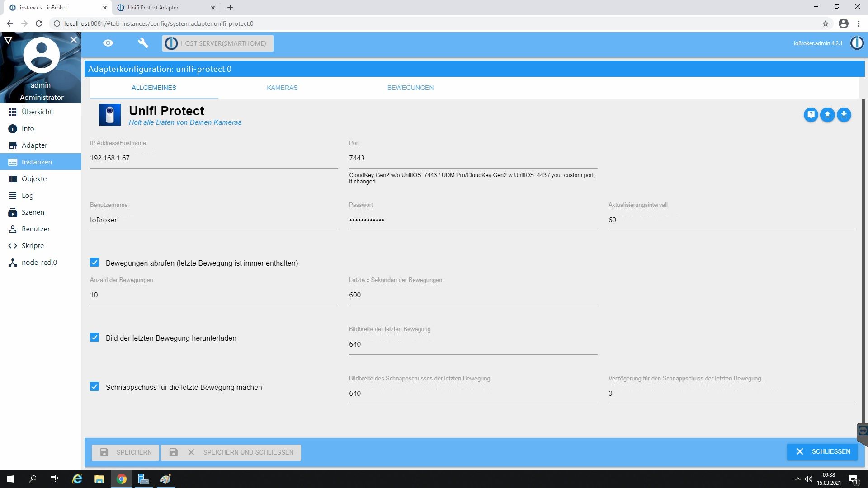
Task: Open Übersicht in the sidebar
Action: [x=41, y=112]
